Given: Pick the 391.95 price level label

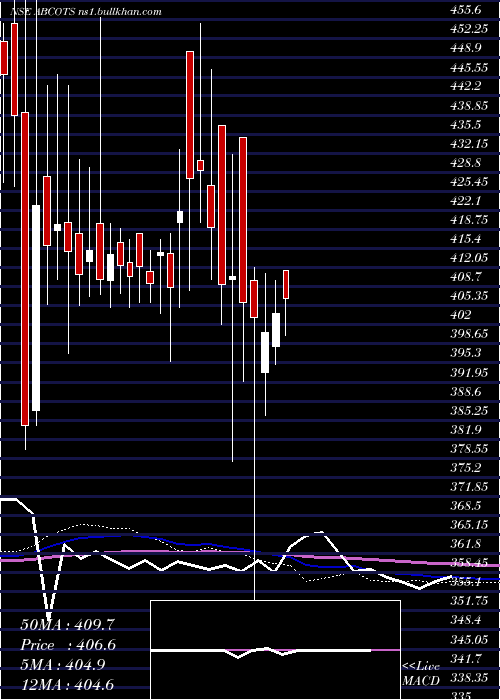Looking at the screenshot, I should pyautogui.click(x=467, y=372).
